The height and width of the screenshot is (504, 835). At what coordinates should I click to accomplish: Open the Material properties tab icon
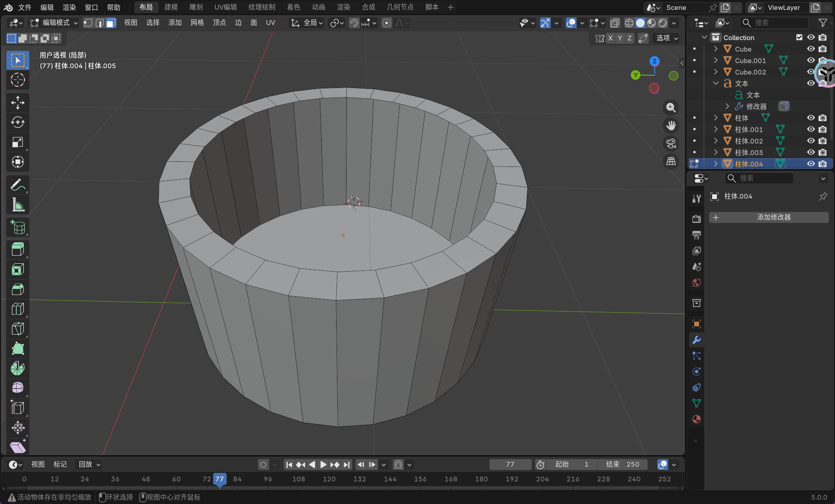[x=696, y=419]
